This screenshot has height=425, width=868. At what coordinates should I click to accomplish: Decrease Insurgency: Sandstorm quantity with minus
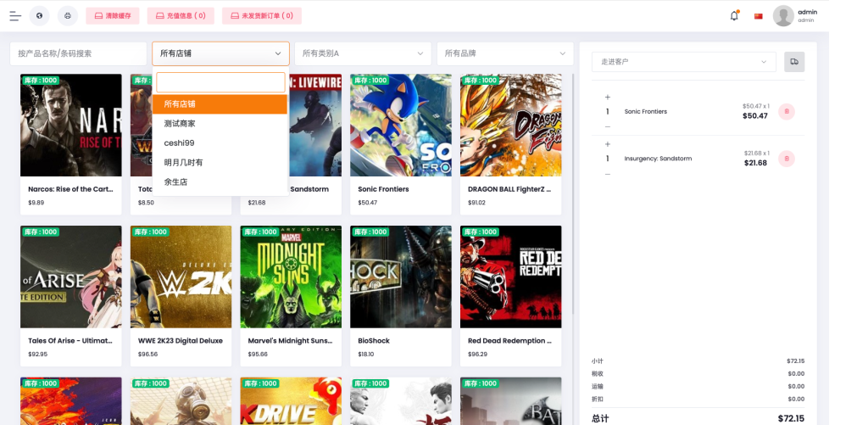click(607, 174)
